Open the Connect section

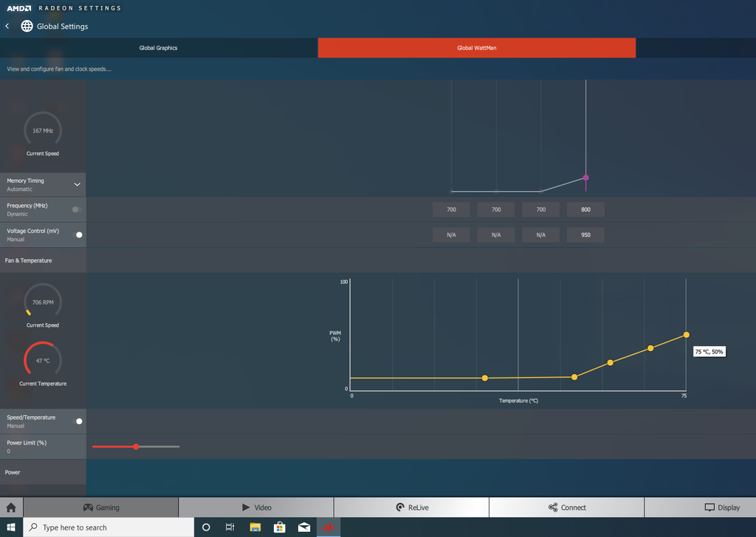(566, 507)
